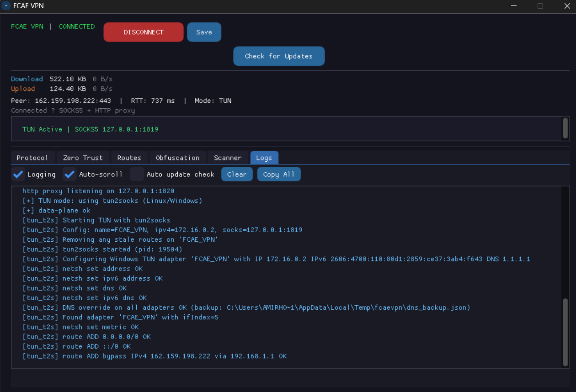Click the Starting TUN with tun2socks log line
The image size is (576, 392).
[x=96, y=220]
